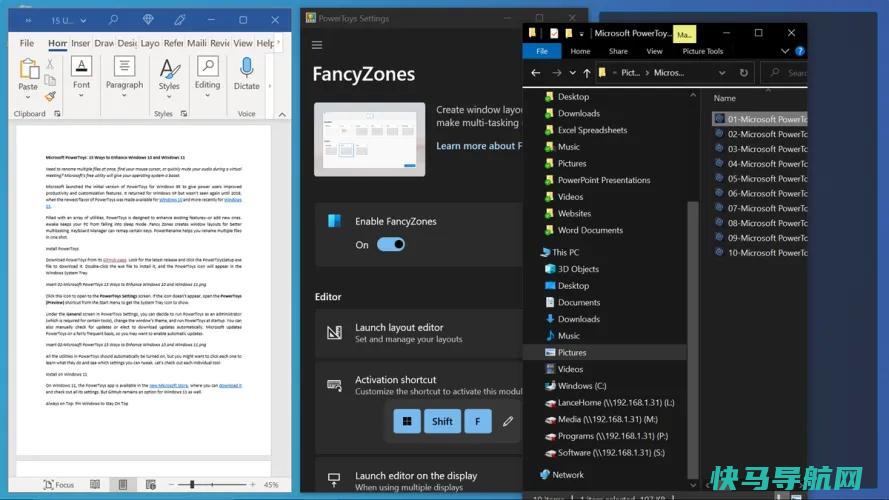
Task: Expand the Paste dropdown arrow in Word
Action: (x=28, y=97)
